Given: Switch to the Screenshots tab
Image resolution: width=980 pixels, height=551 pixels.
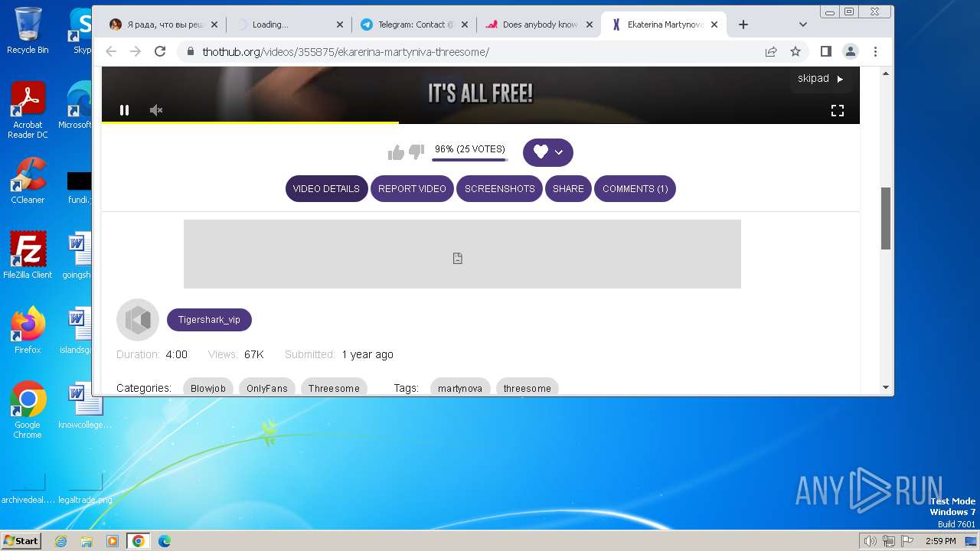Looking at the screenshot, I should pos(500,189).
